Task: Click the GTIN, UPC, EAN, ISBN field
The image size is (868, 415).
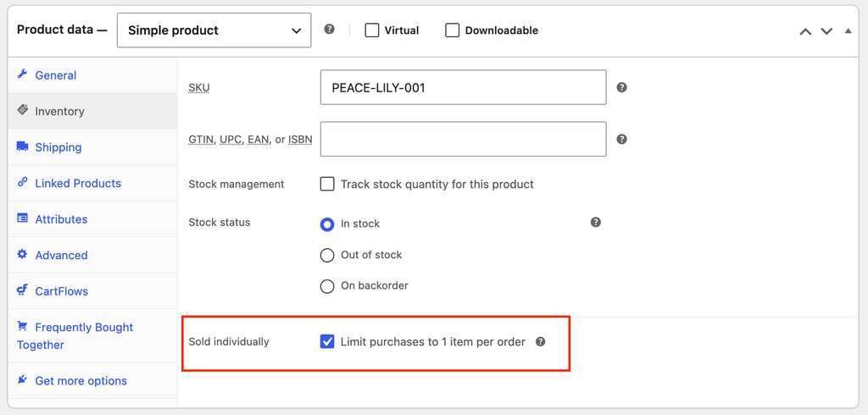Action: point(464,139)
